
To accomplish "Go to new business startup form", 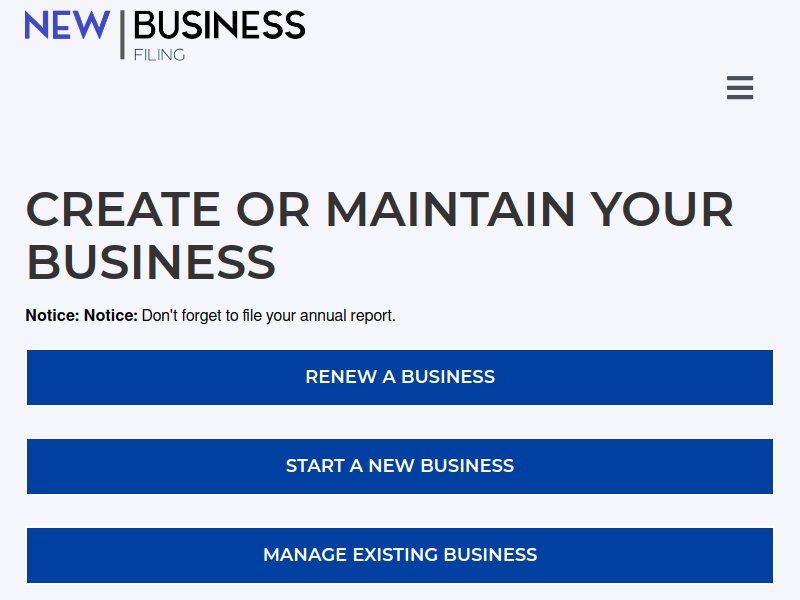I will 400,466.
